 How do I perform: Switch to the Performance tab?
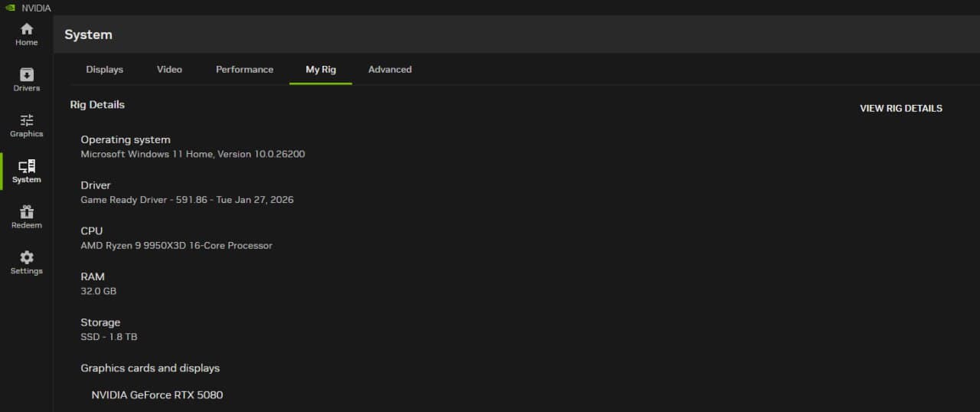(244, 69)
